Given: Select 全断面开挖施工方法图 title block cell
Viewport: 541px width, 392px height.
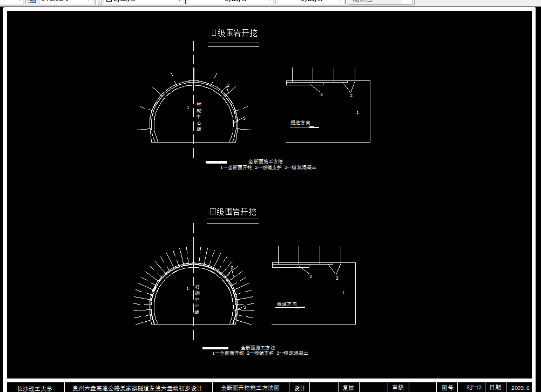Looking at the screenshot, I should point(250,388).
